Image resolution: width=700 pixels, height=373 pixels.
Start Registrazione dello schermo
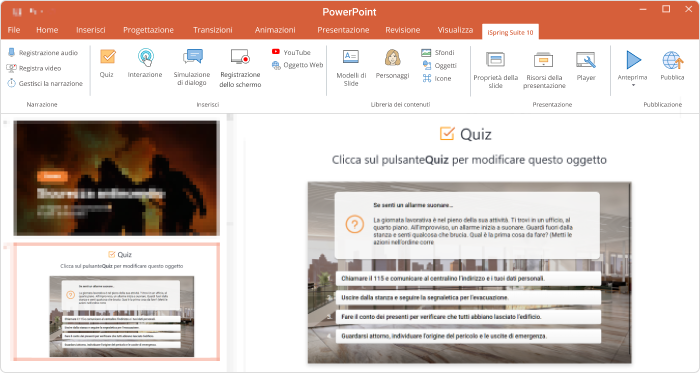240,68
